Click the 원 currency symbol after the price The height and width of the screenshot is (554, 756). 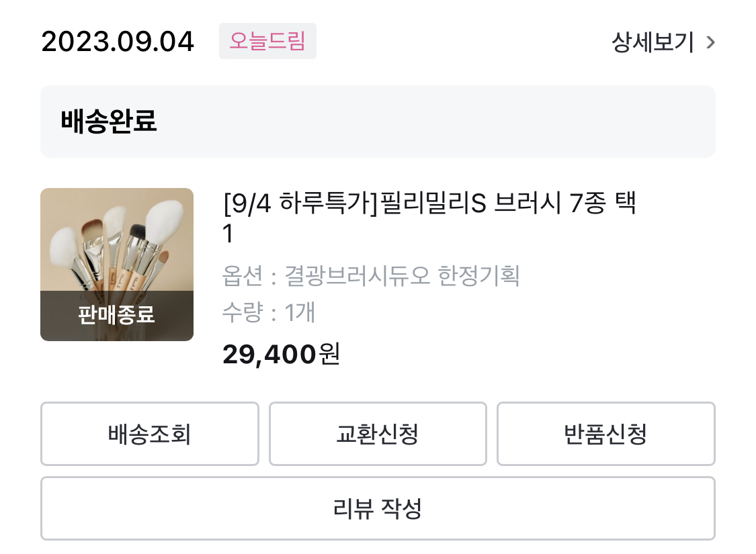coord(330,354)
